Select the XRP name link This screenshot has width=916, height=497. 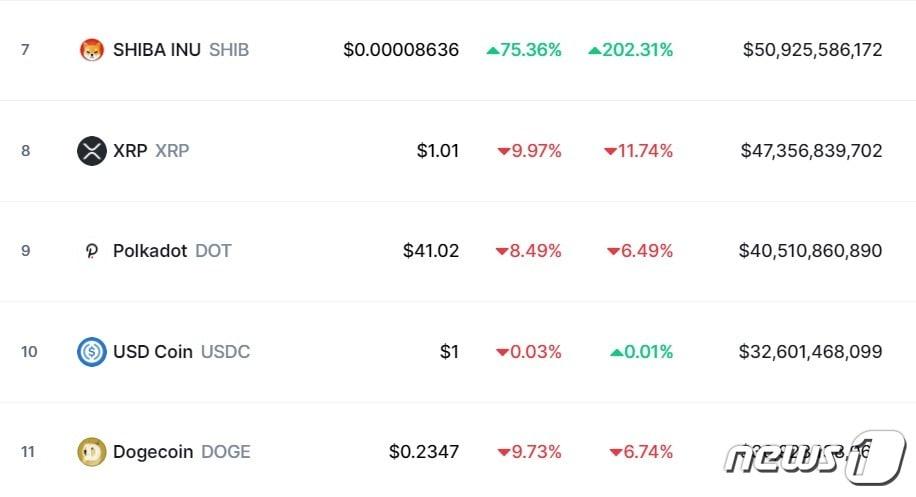tap(130, 151)
